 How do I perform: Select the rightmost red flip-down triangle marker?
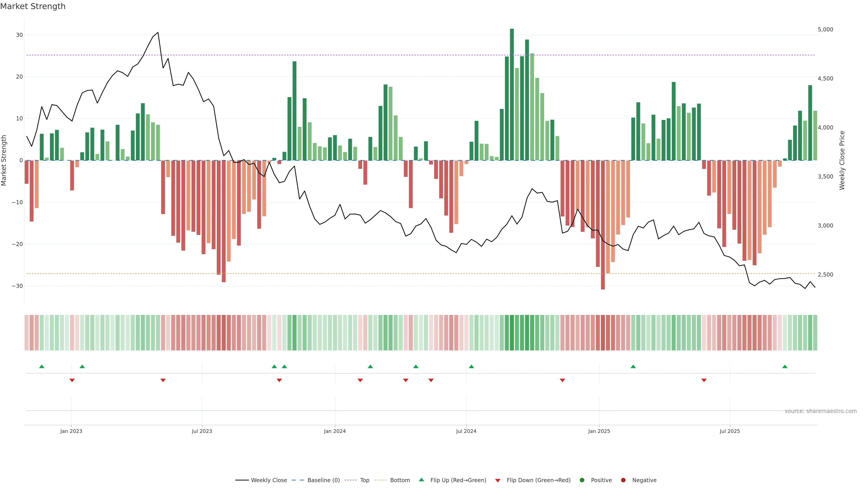click(x=704, y=380)
